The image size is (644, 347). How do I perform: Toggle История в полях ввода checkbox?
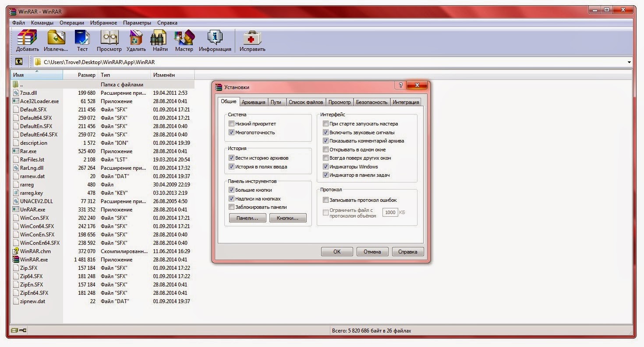(232, 166)
